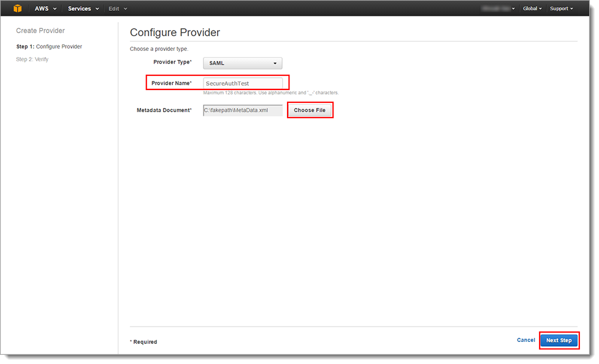Click the Provider Type label
Viewport: 599px width, 364px height.
(172, 63)
